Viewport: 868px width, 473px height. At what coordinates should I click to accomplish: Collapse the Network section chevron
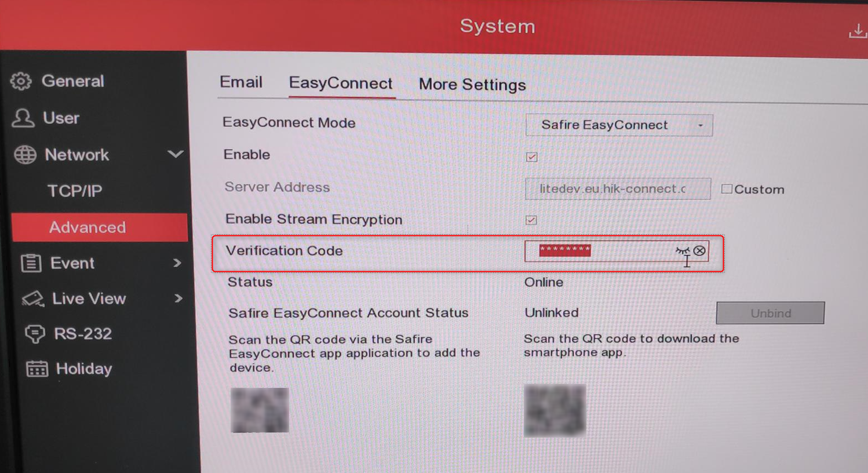[175, 154]
